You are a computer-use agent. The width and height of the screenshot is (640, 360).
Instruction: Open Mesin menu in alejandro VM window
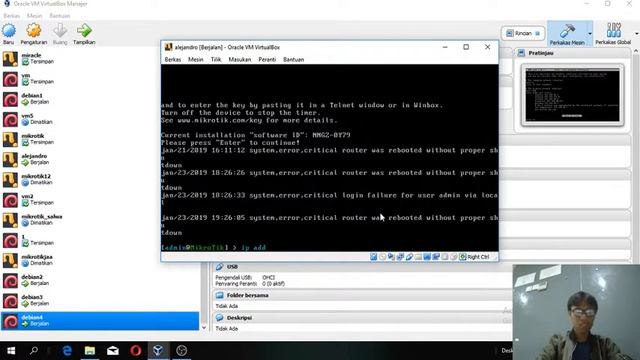tap(196, 60)
